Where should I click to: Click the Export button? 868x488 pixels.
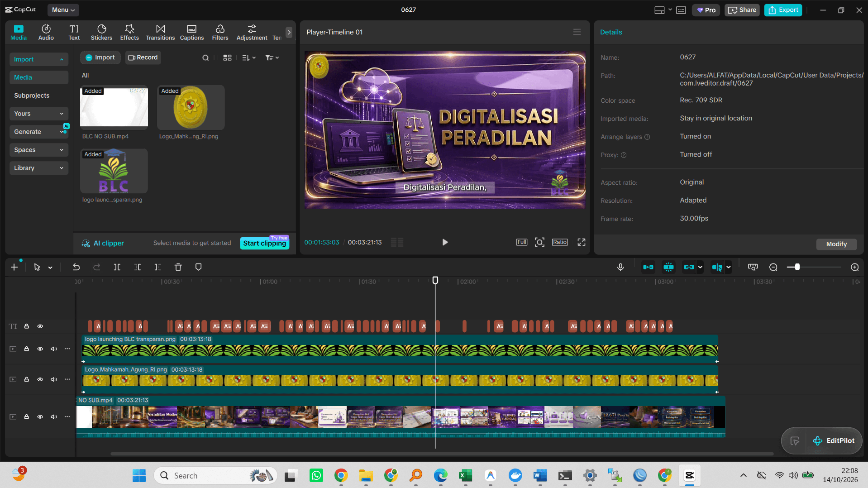click(783, 10)
